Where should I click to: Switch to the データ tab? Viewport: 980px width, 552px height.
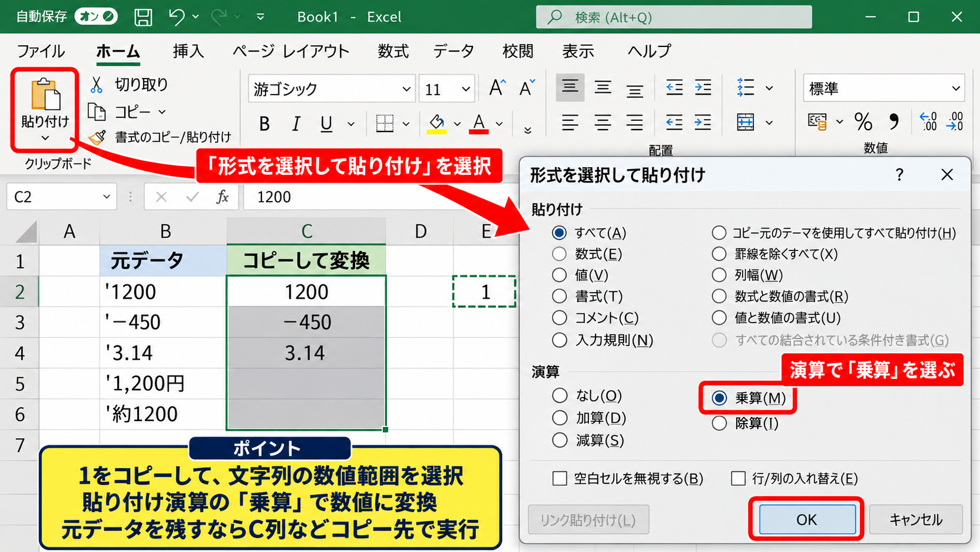tap(454, 52)
